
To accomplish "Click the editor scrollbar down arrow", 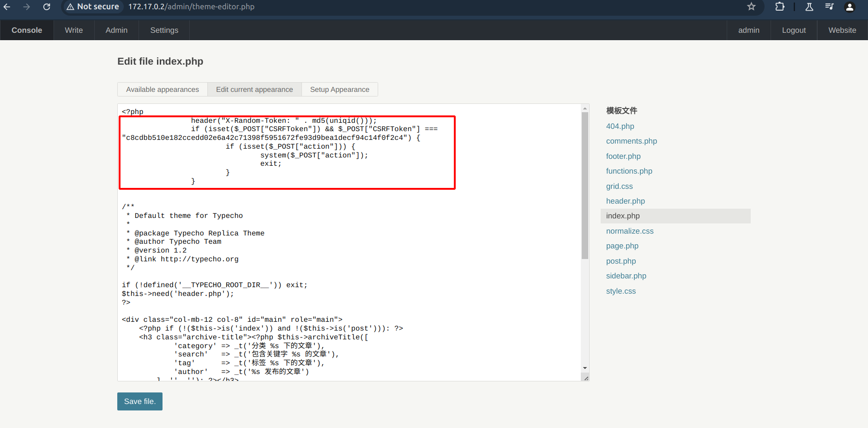I will coord(585,368).
